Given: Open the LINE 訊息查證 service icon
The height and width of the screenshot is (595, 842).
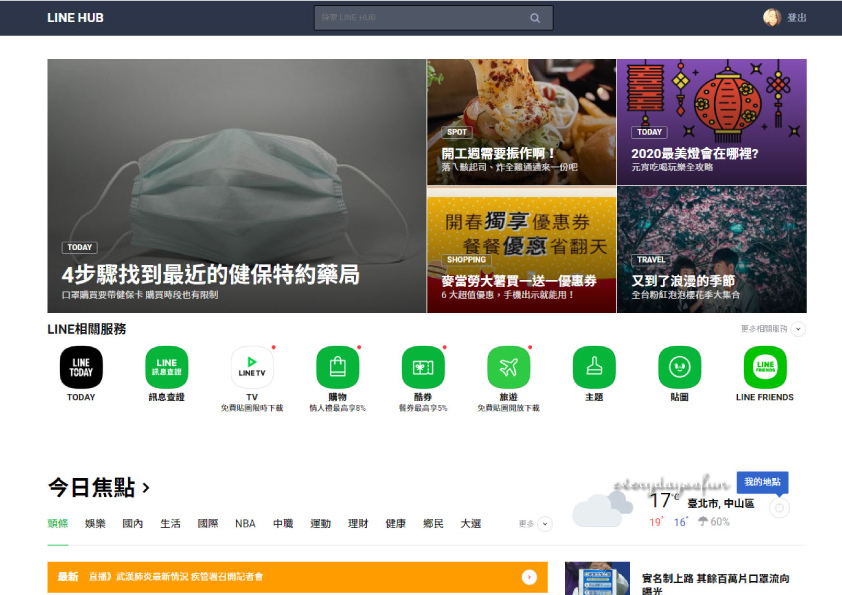Looking at the screenshot, I should tap(166, 367).
